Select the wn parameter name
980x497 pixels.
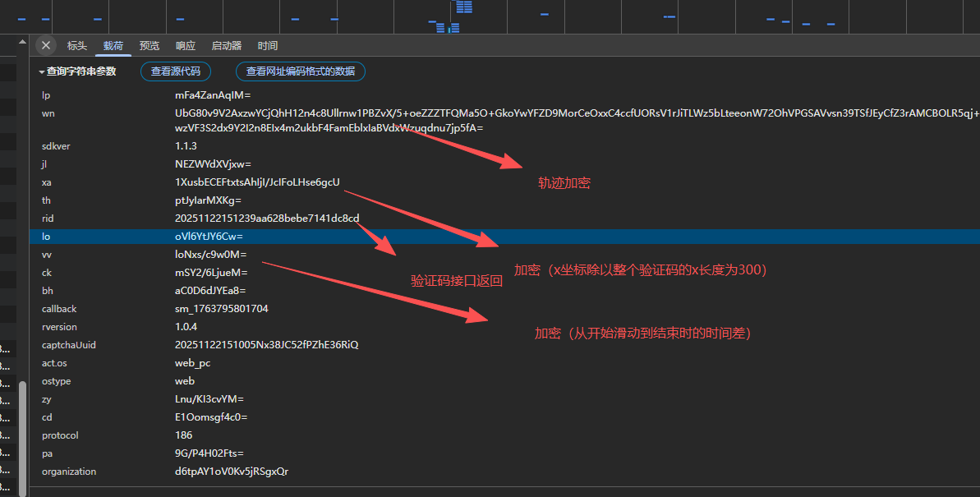pyautogui.click(x=48, y=114)
